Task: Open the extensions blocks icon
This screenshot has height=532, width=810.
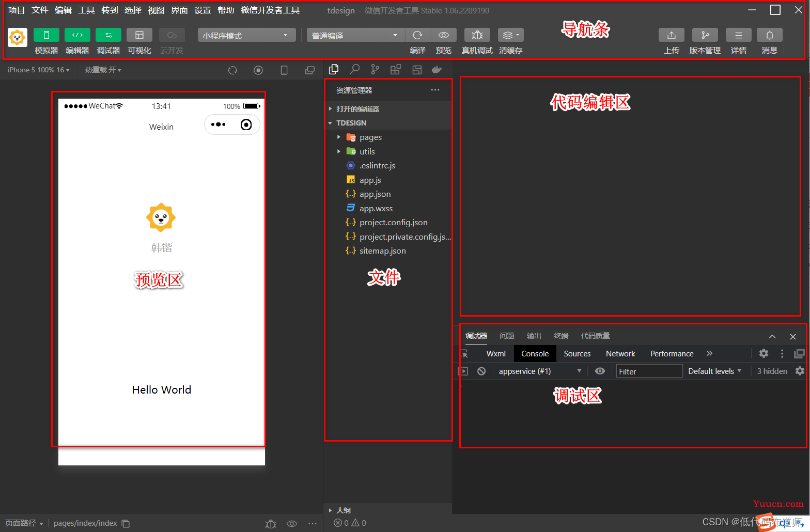Action: [x=396, y=70]
